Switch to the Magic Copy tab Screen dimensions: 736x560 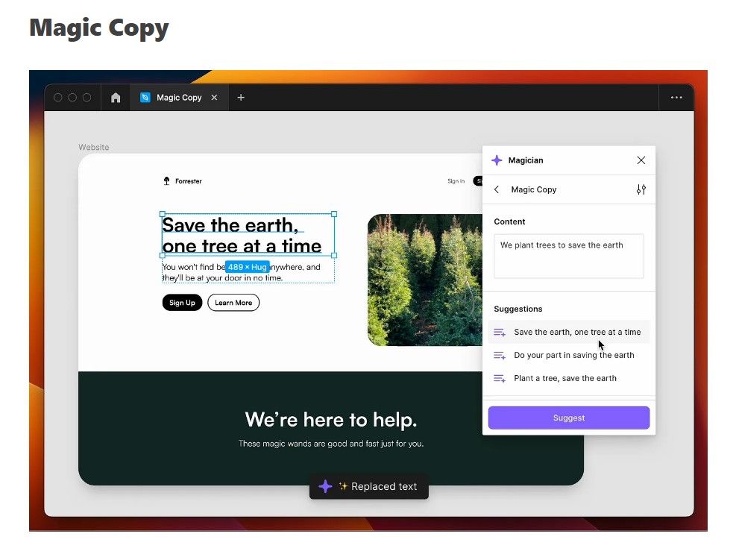click(179, 97)
